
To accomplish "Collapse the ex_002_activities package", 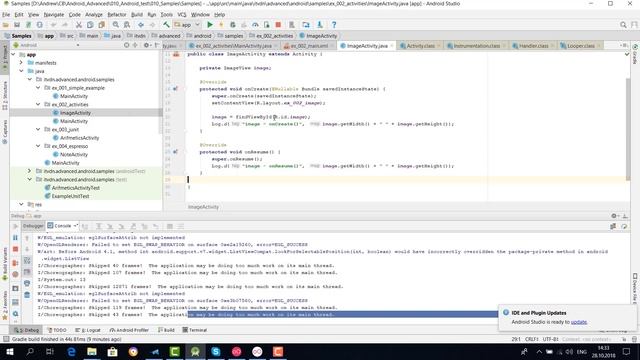I will coord(38,104).
